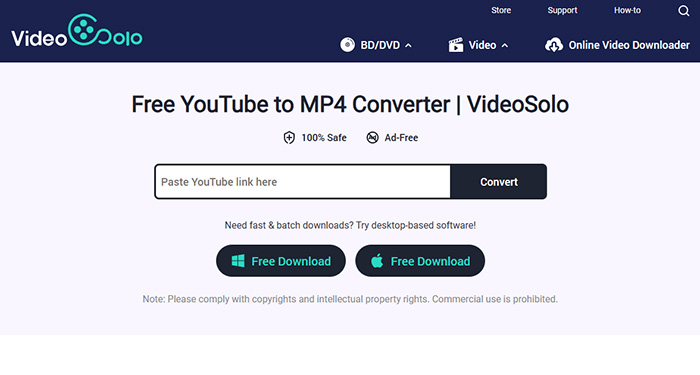Click Free Download text for Mac
Viewport: 700px width, 375px height.
coord(430,261)
